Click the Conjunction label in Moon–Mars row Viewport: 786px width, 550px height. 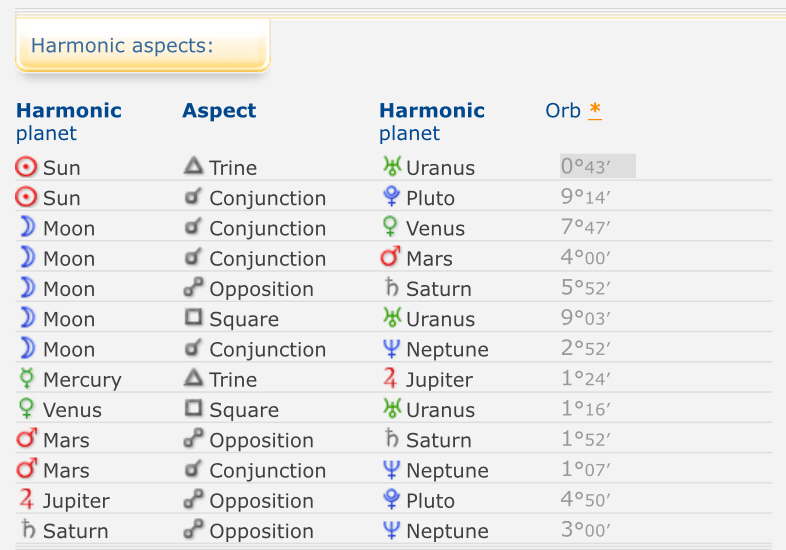[x=267, y=258]
